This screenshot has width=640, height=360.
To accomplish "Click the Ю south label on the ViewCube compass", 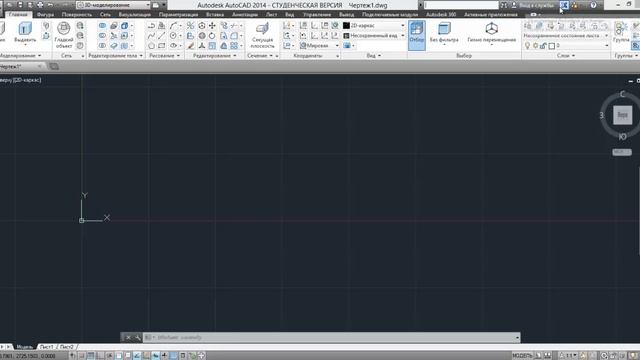I will pos(622,137).
